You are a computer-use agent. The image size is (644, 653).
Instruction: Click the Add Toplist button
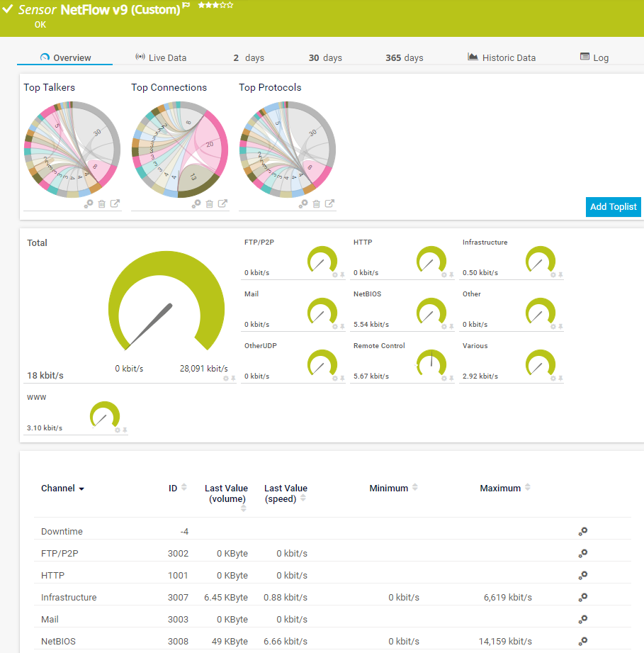(613, 207)
